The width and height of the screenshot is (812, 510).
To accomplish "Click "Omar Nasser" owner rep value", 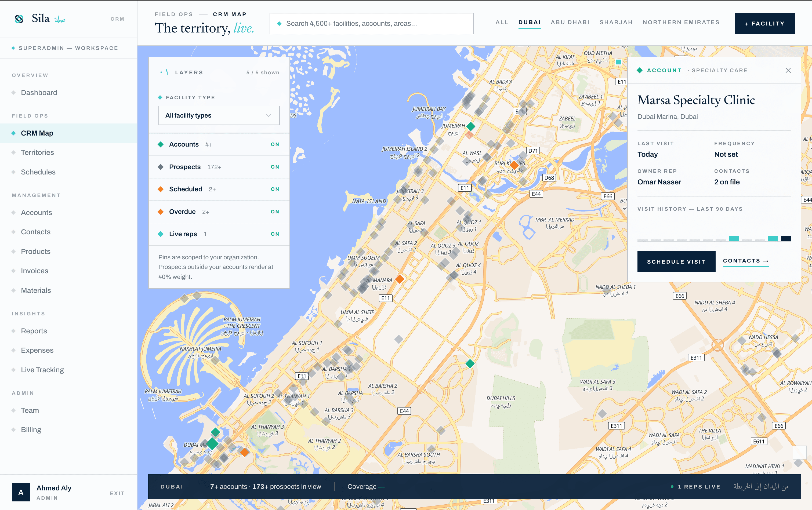I will click(x=659, y=182).
